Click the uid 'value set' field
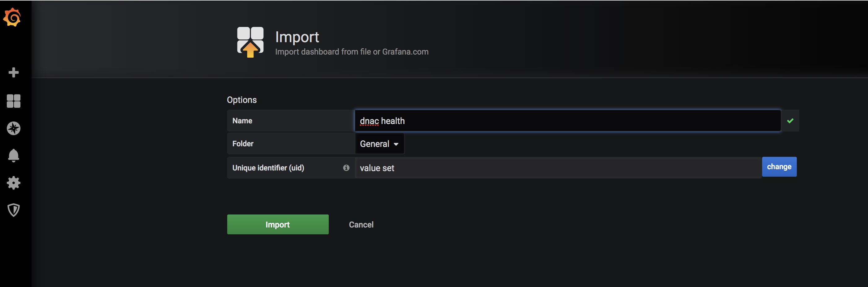 click(558, 168)
